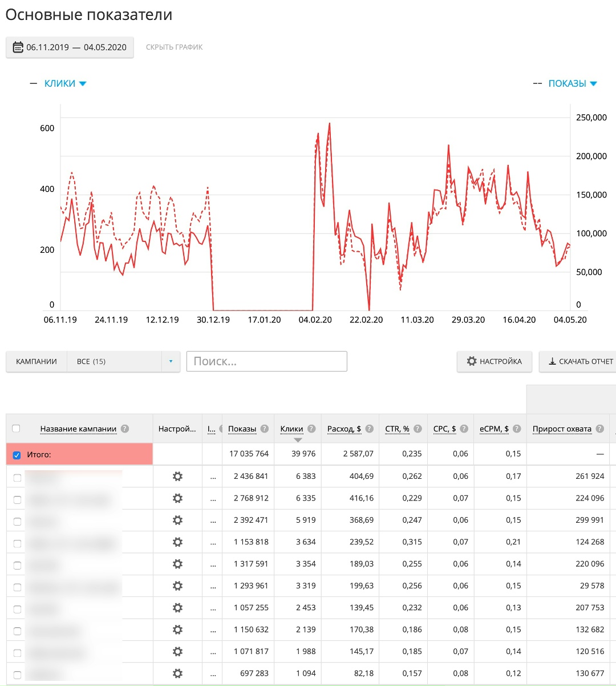Image resolution: width=616 pixels, height=686 pixels.
Task: Click the Поиск search field
Action: [266, 361]
